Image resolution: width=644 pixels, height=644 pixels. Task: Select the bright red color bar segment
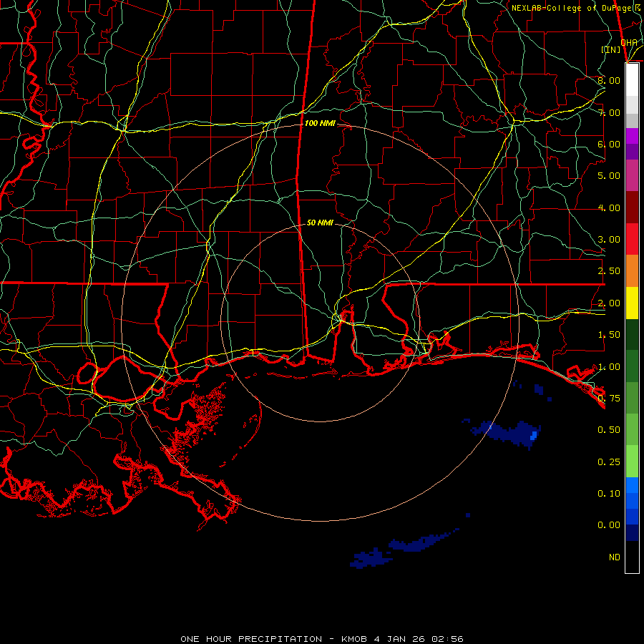(632, 239)
